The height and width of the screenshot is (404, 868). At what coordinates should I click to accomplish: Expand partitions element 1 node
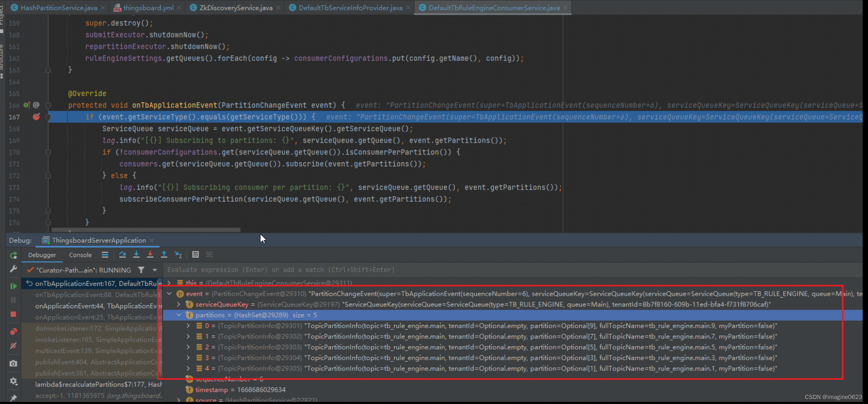tap(188, 336)
